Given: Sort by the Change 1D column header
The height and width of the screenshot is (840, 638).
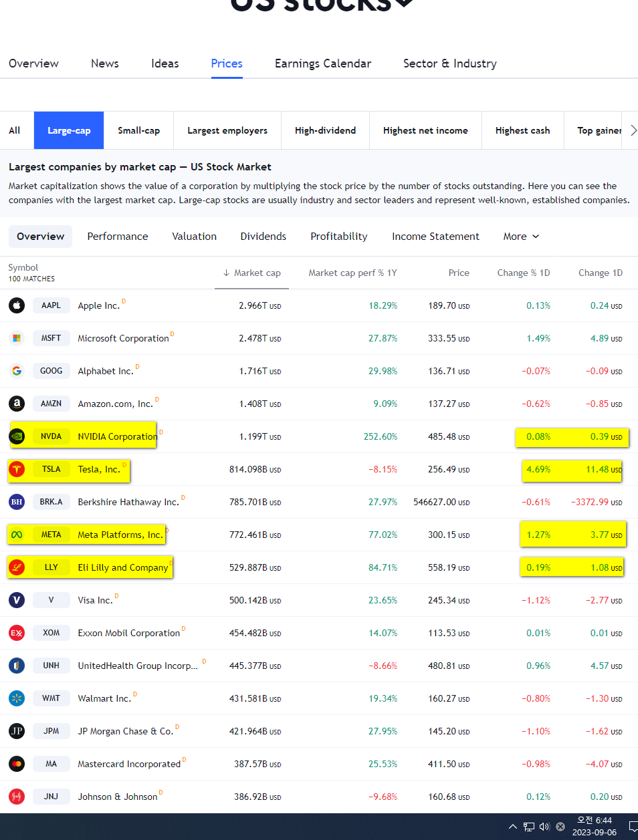Looking at the screenshot, I should 601,273.
